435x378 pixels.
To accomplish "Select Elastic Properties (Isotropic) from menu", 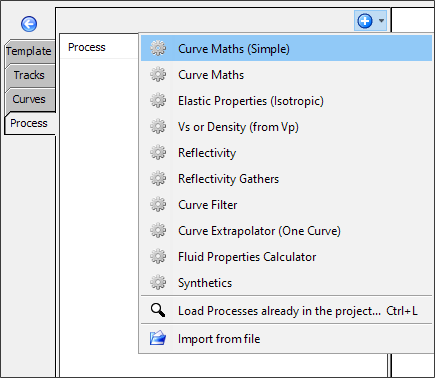I will coord(286,101).
